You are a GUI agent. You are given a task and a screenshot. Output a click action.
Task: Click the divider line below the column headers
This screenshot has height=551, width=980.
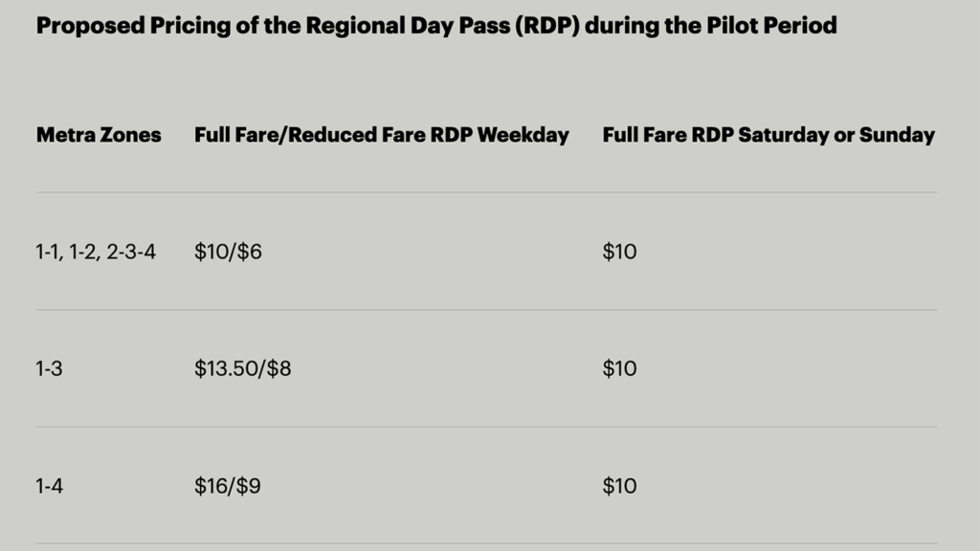pyautogui.click(x=486, y=192)
